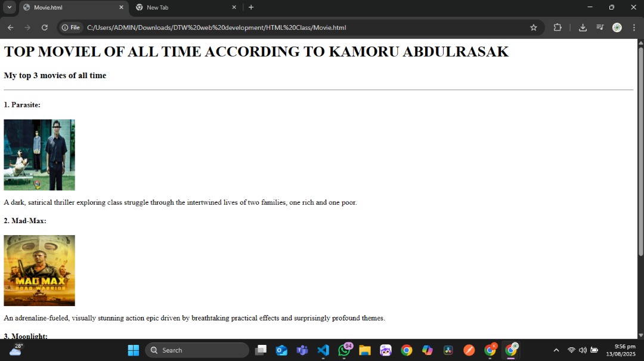
Task: Click the '1. Parasite:' heading
Action: coord(22,105)
